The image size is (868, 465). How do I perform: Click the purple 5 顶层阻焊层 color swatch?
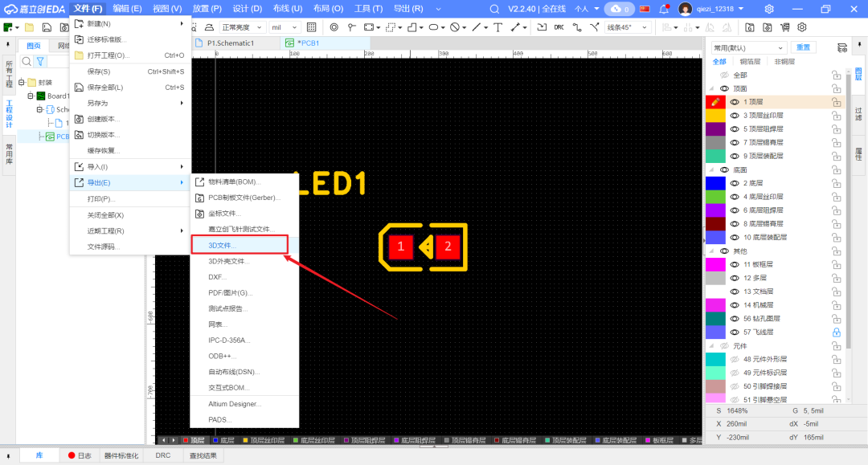[715, 129]
